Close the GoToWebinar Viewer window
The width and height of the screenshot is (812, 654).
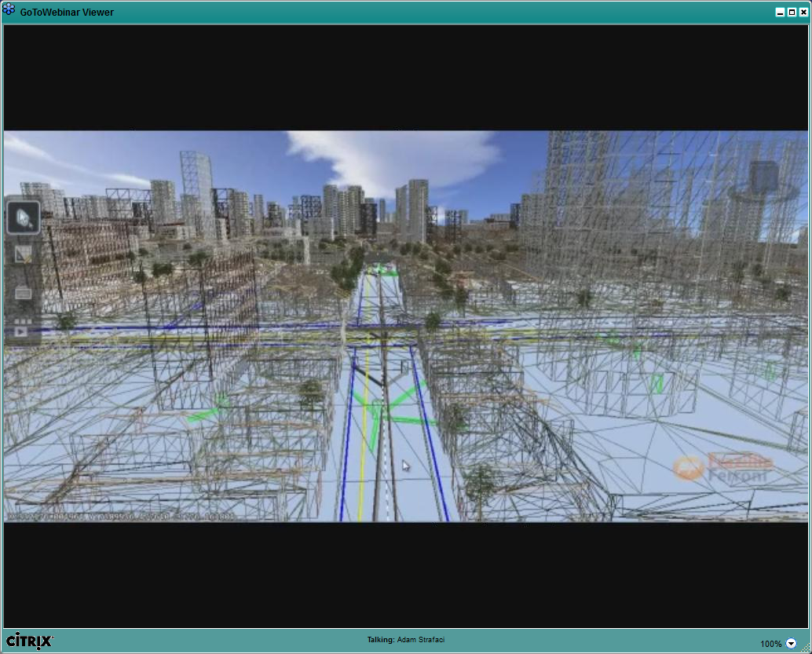[x=802, y=12]
